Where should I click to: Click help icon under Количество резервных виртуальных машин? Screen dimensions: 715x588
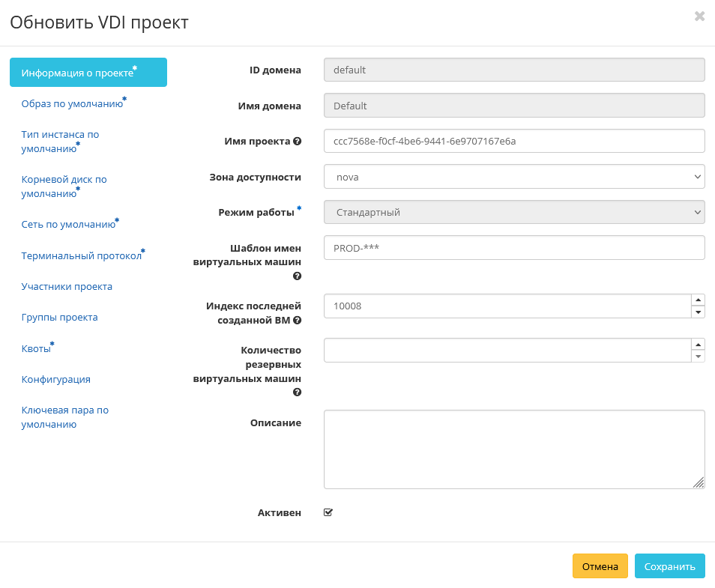pos(298,392)
